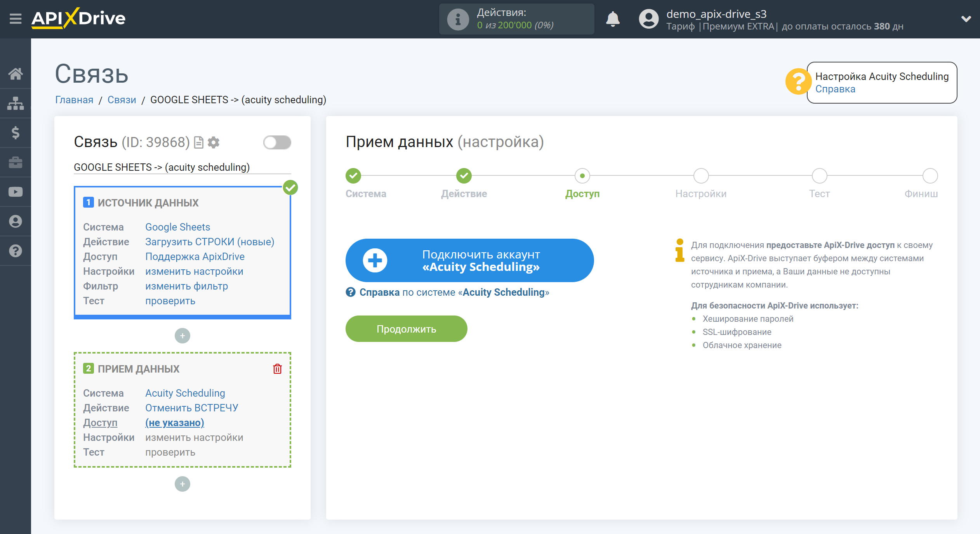The height and width of the screenshot is (534, 980).
Task: Click изменить настройки in source block
Action: point(194,271)
